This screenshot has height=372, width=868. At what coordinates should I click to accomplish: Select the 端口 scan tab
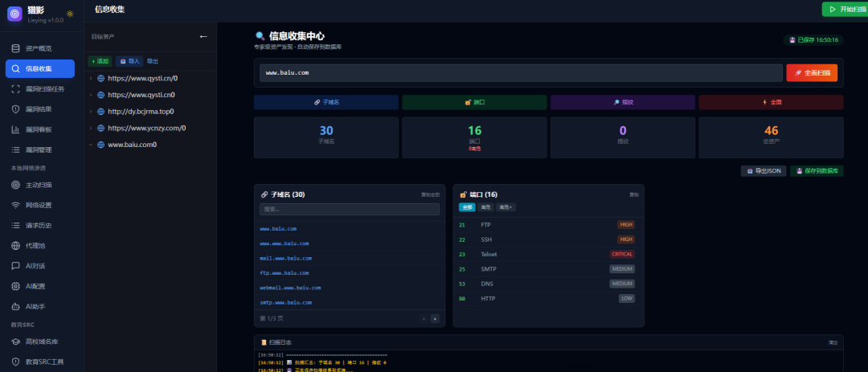click(x=474, y=102)
